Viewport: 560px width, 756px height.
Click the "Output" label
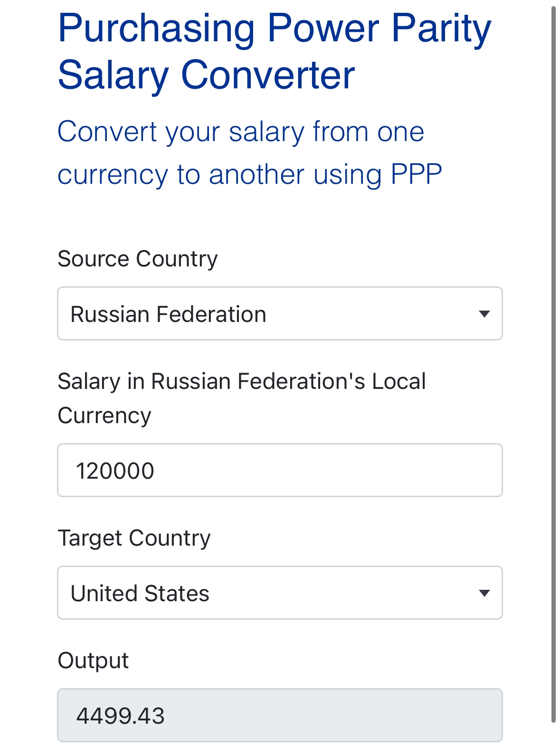[93, 661]
